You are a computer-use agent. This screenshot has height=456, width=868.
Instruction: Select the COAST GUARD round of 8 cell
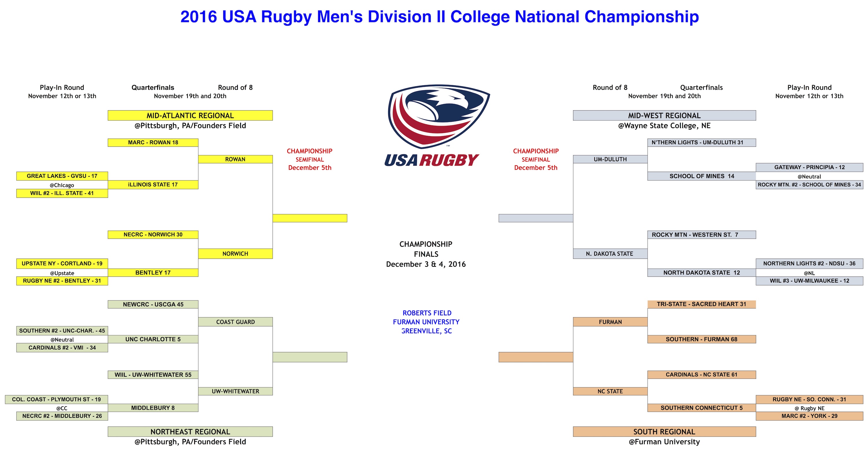pyautogui.click(x=235, y=322)
